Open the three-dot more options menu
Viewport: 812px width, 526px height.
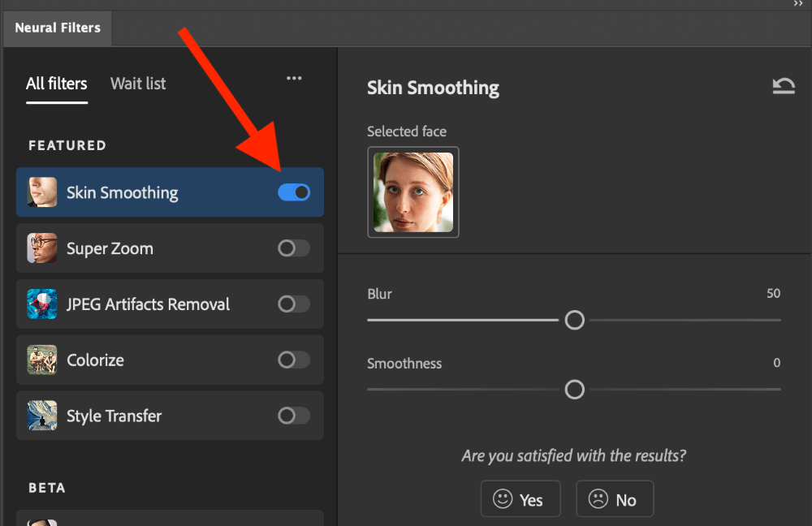pos(294,79)
